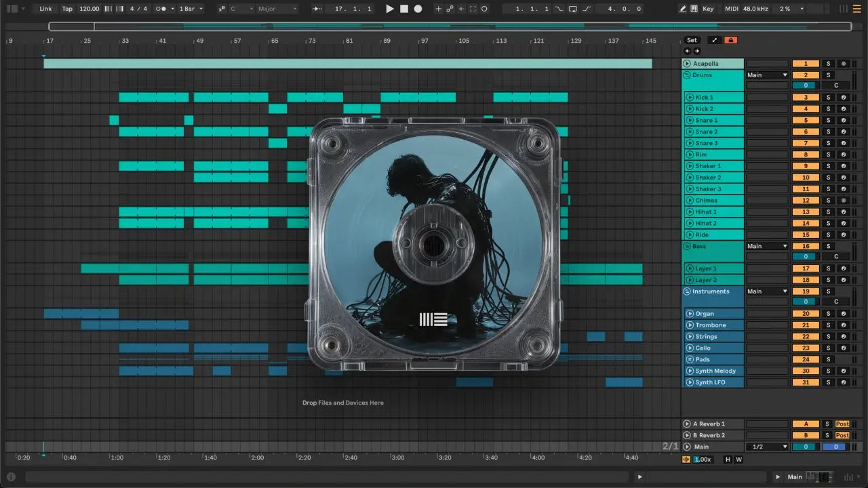Open the 1 Bar quantization dropdown

191,9
